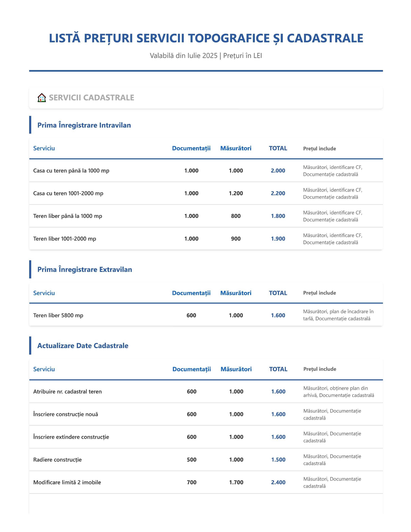The height and width of the screenshot is (532, 411).
Task: Select the Prima Înregistrare Intravilan heading
Action: [x=84, y=125]
